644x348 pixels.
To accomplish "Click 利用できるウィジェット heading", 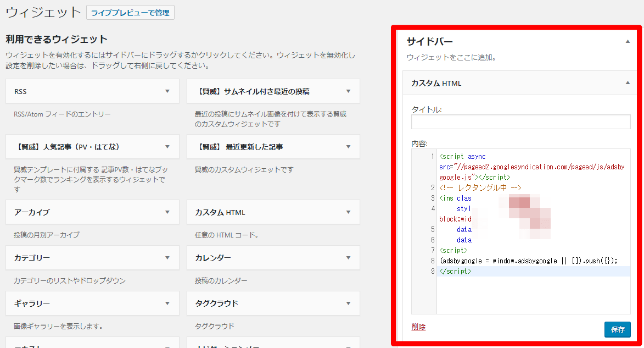I will pos(57,40).
